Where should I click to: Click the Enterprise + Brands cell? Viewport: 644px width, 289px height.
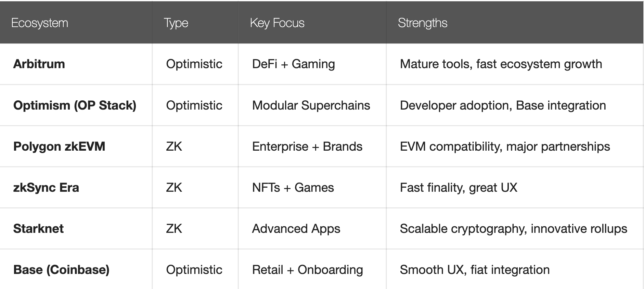click(x=307, y=146)
